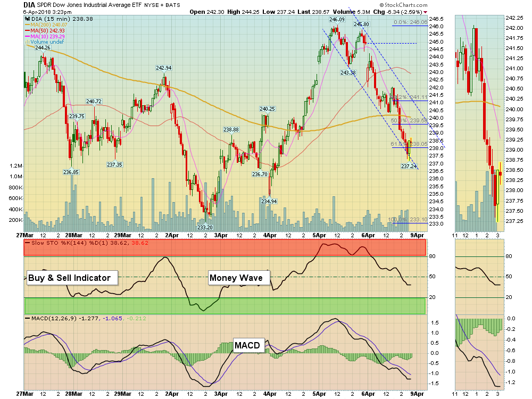
Task: Click the green oversold band in Slow STO panel
Action: click(225, 306)
